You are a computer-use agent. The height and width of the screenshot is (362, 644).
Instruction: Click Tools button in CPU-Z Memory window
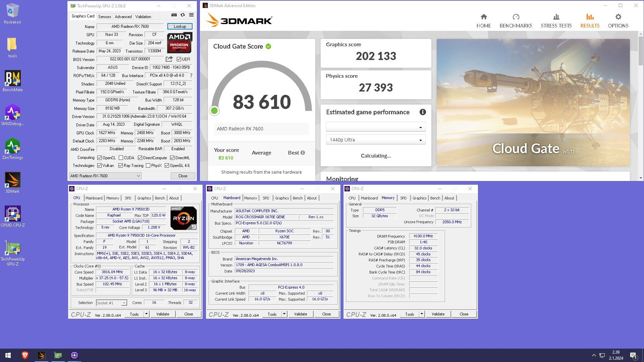click(x=410, y=314)
